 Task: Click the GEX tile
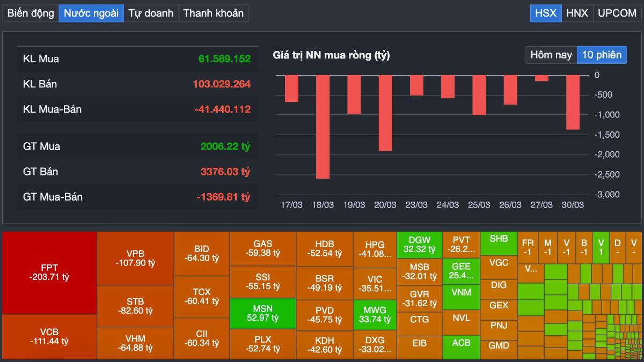coord(499,309)
